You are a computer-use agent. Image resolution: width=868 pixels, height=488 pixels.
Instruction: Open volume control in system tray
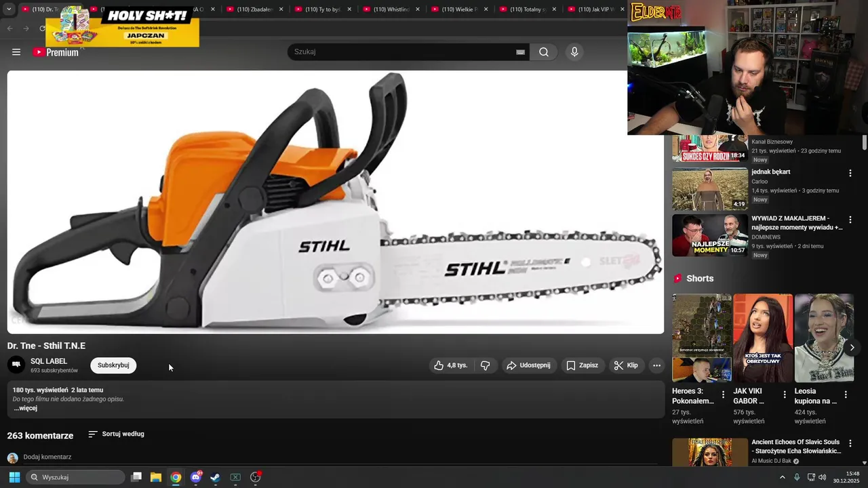click(822, 477)
